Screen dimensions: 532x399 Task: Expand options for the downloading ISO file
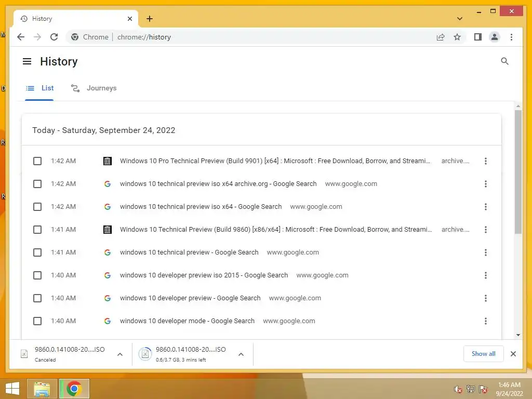click(x=241, y=354)
